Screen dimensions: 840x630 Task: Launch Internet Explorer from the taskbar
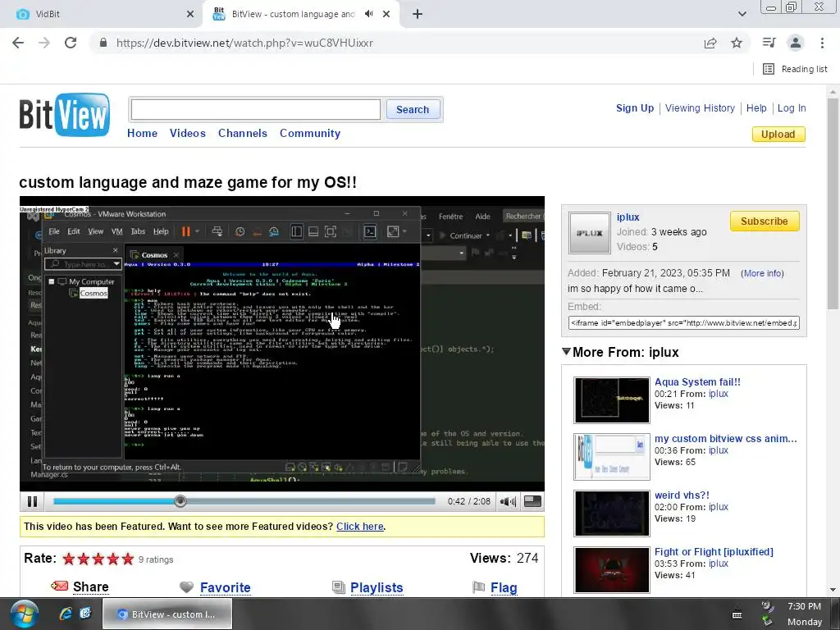66,614
